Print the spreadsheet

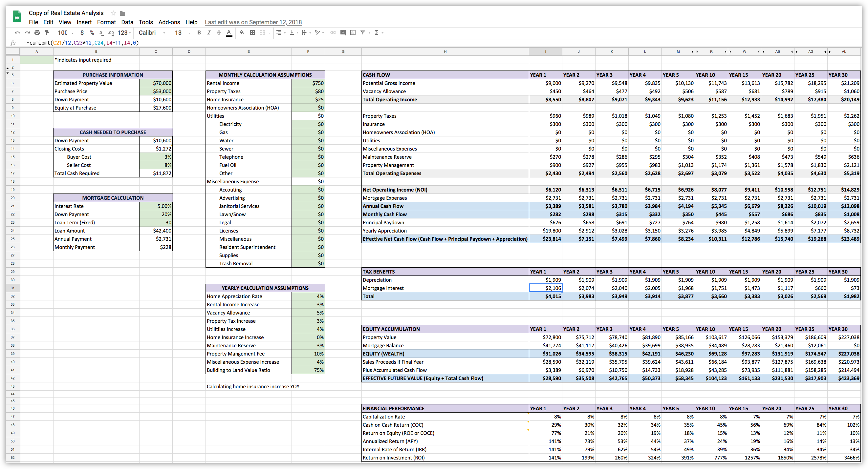[37, 33]
